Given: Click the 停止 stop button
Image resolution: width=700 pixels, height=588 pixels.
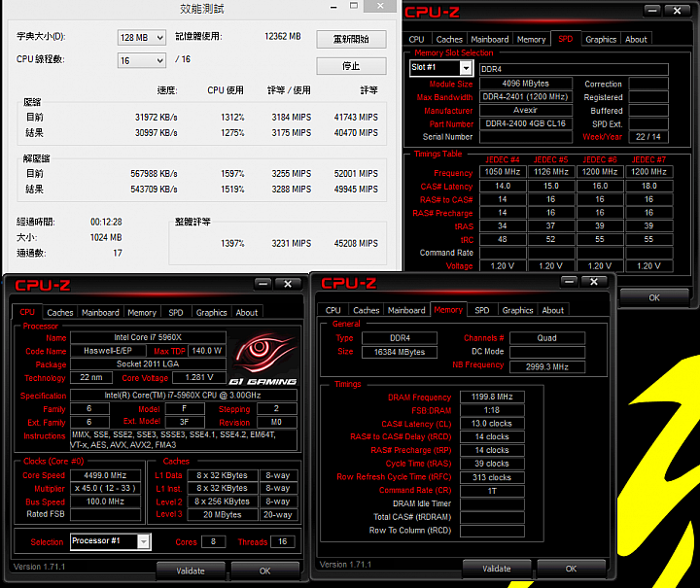Looking at the screenshot, I should (351, 66).
